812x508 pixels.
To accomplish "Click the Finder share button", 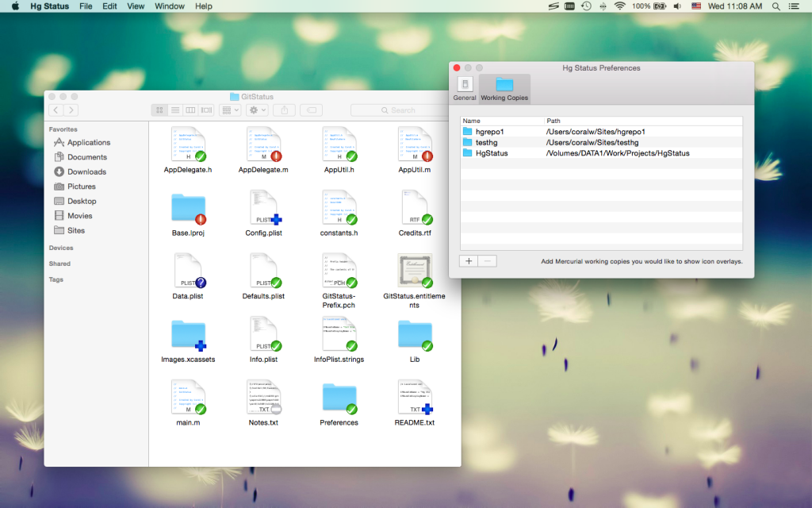I will (x=285, y=110).
